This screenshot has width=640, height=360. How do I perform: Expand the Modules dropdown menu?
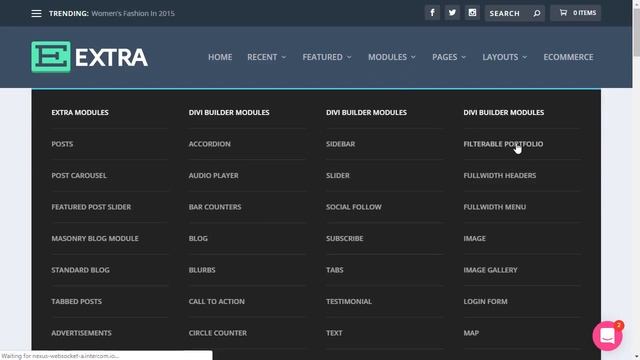click(392, 57)
